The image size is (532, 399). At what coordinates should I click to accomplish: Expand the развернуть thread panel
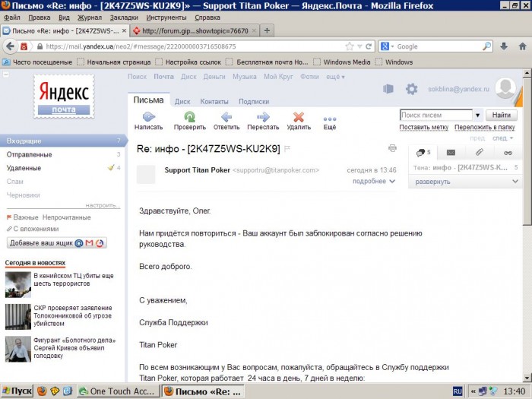[x=465, y=182]
